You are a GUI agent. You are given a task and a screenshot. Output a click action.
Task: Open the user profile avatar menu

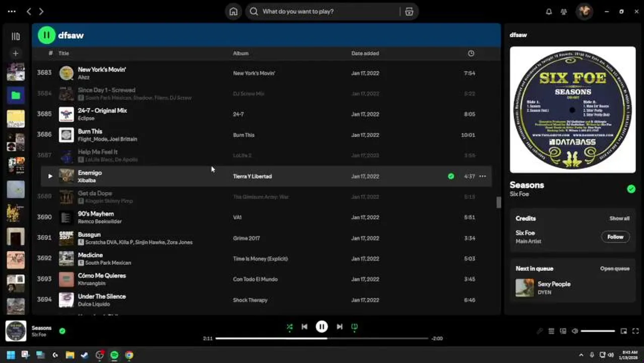pos(585,11)
